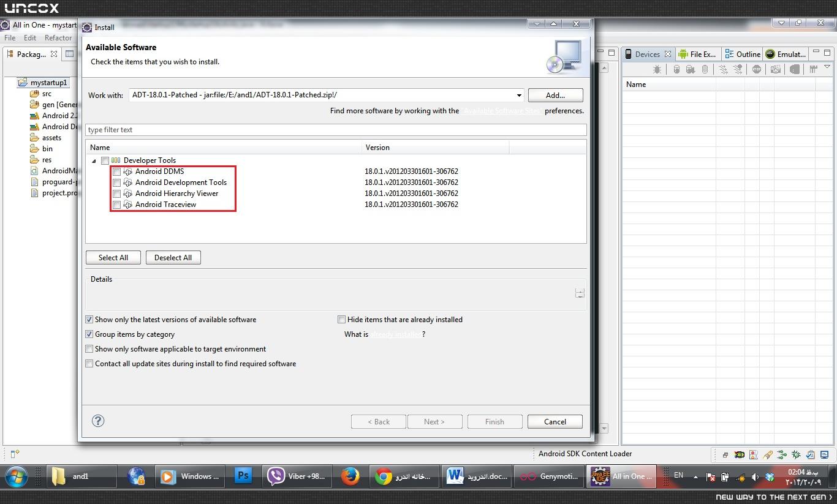
Task: Click the Update Threads icon in Devices toolbar
Action: [724, 70]
